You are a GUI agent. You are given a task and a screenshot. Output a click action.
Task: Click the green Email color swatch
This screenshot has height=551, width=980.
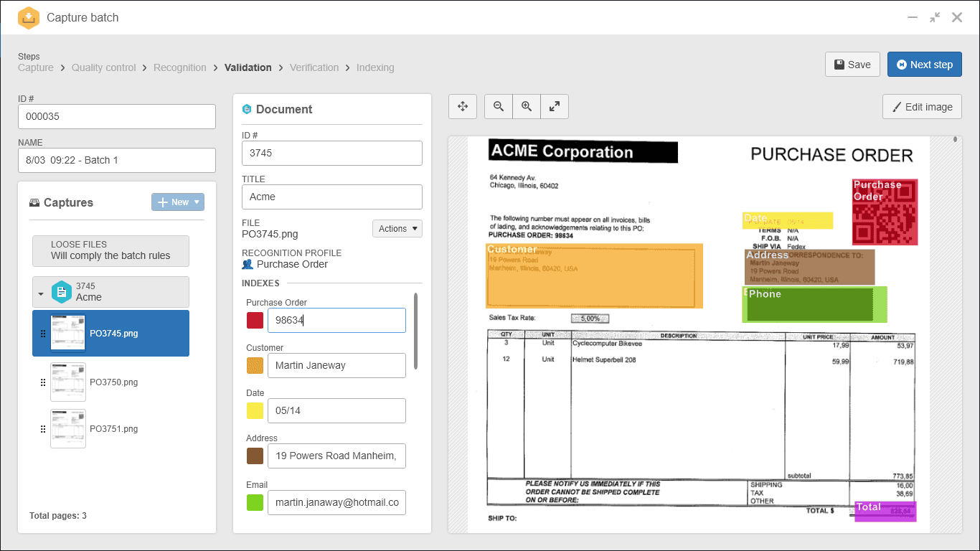click(x=255, y=502)
